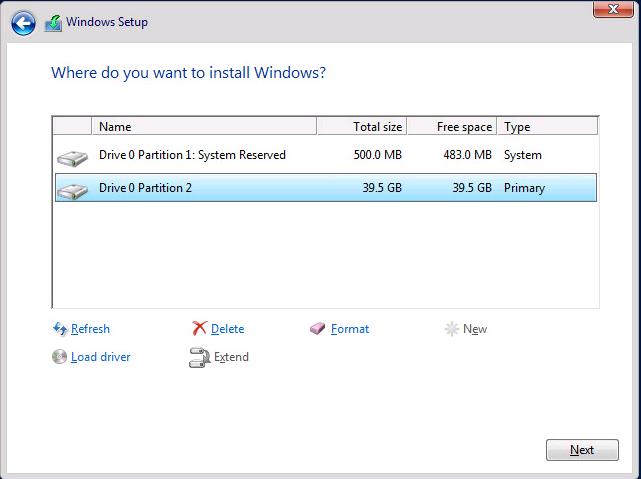Click 39.5 GB in Total size column
Screen dimensions: 641x479
click(382, 188)
